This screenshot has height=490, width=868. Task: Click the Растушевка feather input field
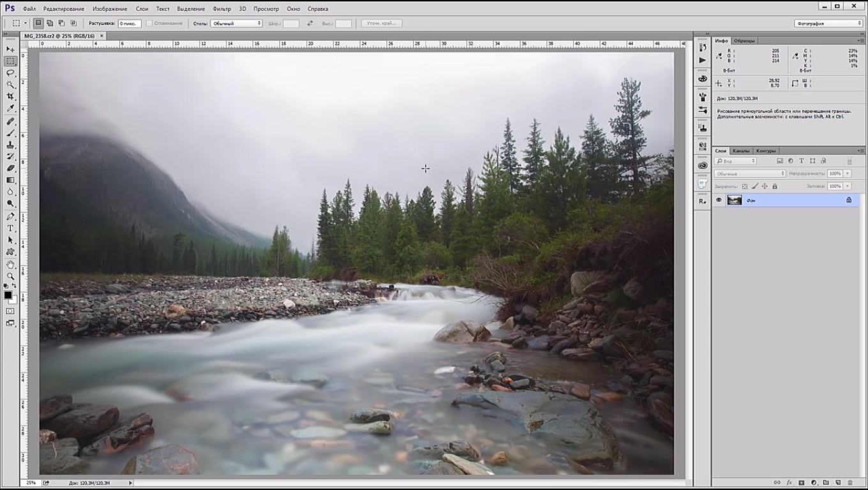(x=130, y=24)
